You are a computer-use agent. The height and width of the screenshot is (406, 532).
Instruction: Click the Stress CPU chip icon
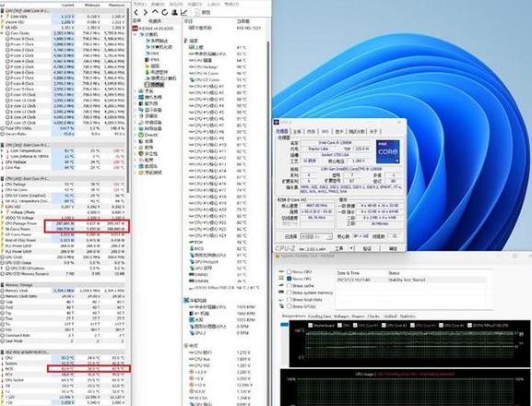[x=281, y=271]
